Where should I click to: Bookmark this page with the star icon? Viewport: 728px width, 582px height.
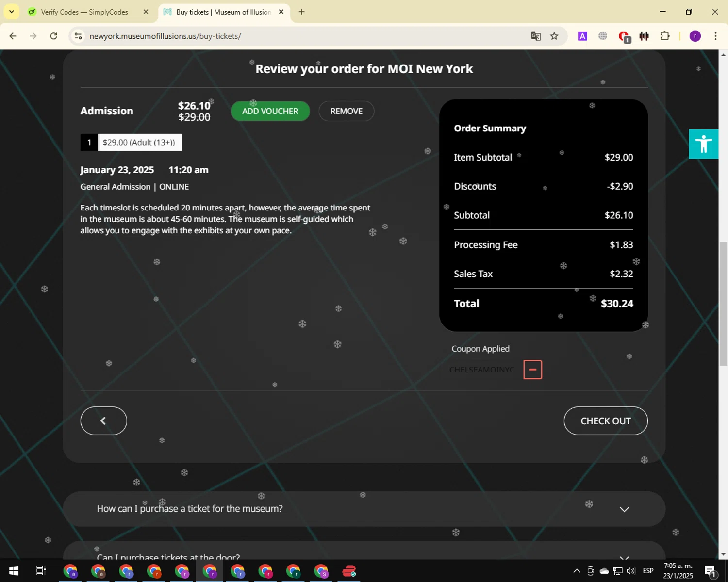tap(554, 36)
